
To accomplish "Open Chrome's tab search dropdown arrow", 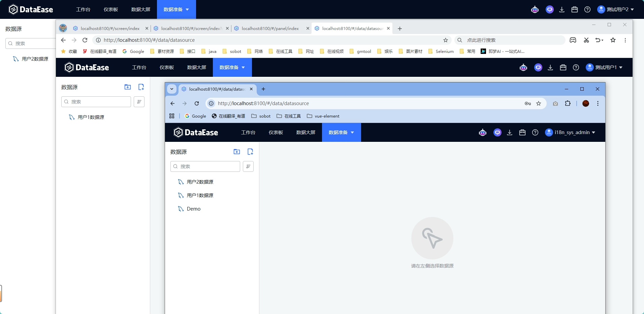I will coord(172,89).
